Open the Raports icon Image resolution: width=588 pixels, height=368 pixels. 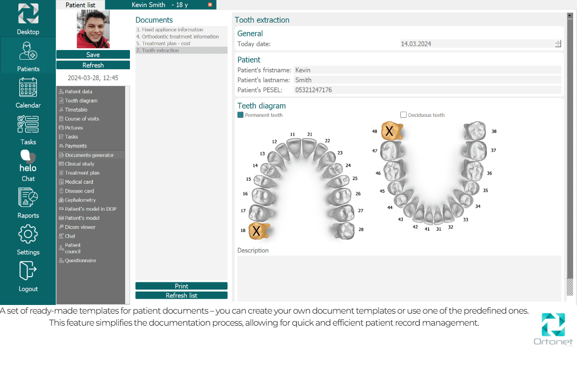pos(28,198)
